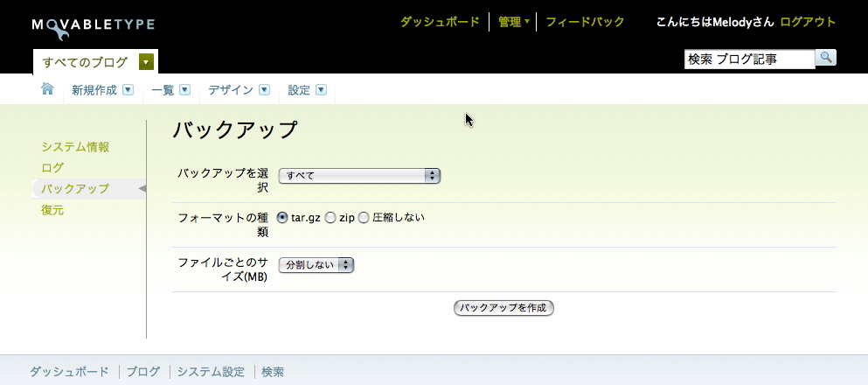868x385 pixels.
Task: Open the バックアップを選択 dropdown
Action: (359, 176)
